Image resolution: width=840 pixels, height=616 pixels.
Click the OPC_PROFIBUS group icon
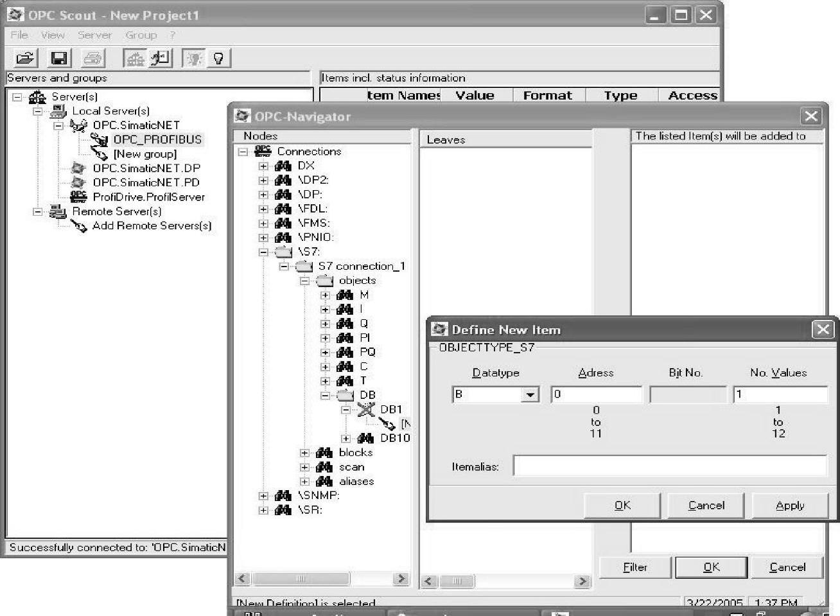[100, 139]
